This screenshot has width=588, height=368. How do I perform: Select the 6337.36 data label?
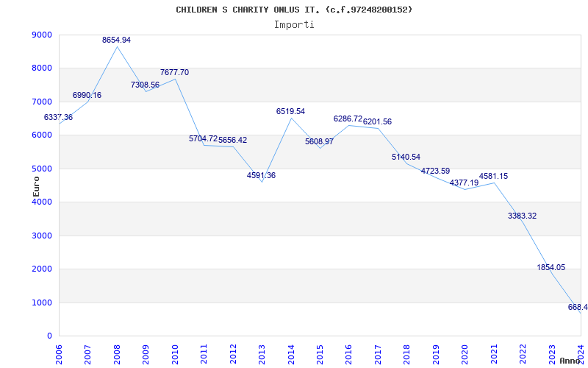[59, 117]
